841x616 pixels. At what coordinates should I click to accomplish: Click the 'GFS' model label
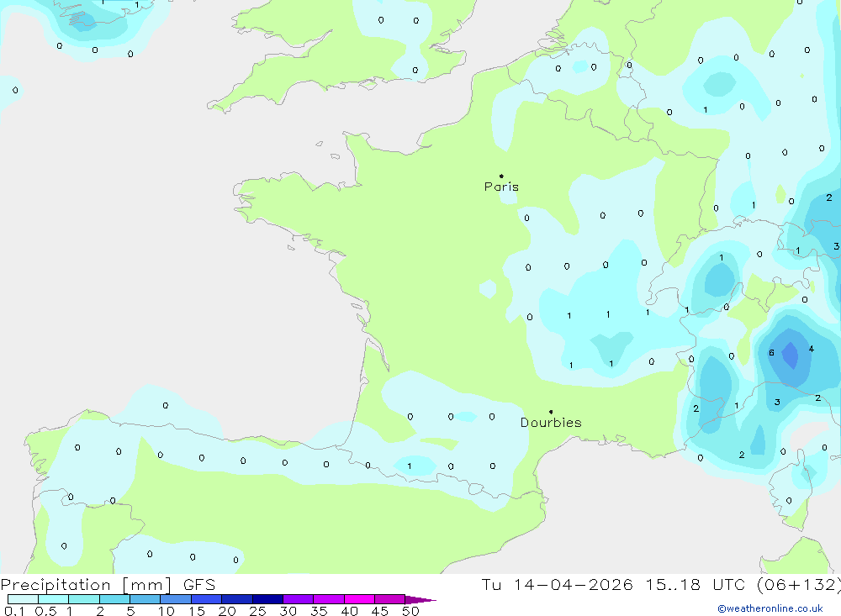[x=199, y=584]
